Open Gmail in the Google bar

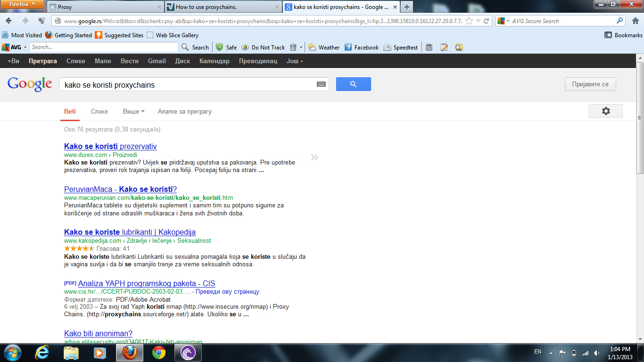(x=157, y=61)
